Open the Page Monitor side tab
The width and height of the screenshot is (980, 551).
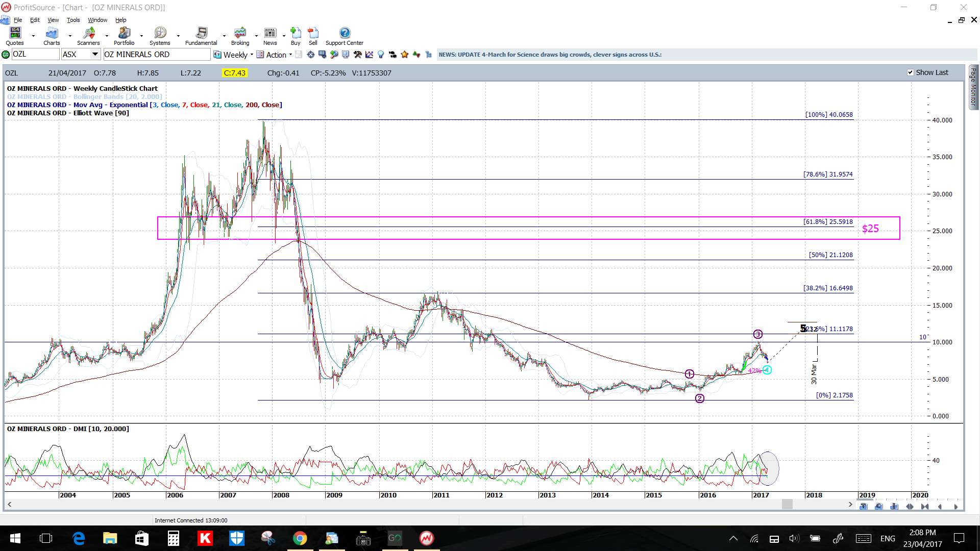973,87
